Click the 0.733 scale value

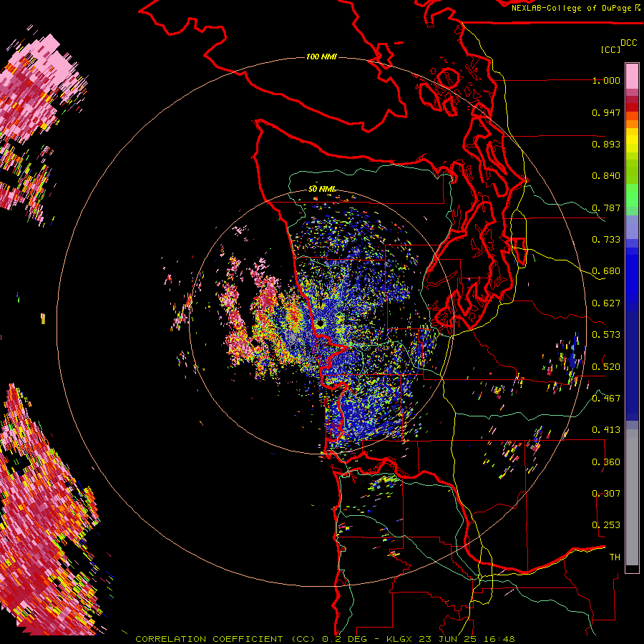click(x=606, y=240)
